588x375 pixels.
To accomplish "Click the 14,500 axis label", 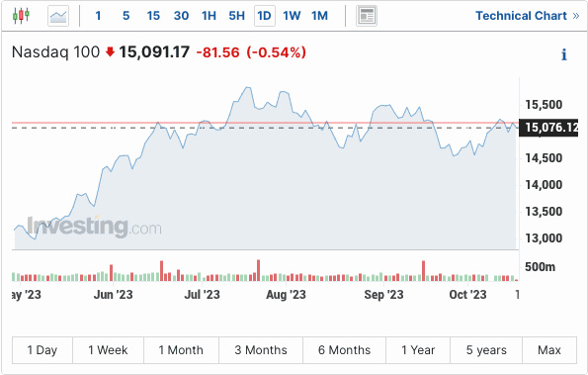I will click(544, 158).
